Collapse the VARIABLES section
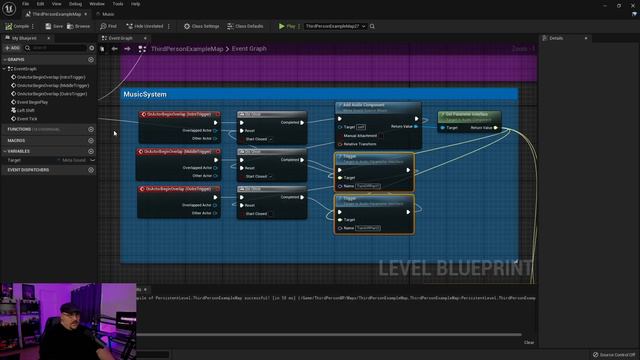This screenshot has height=360, width=640. click(x=4, y=151)
